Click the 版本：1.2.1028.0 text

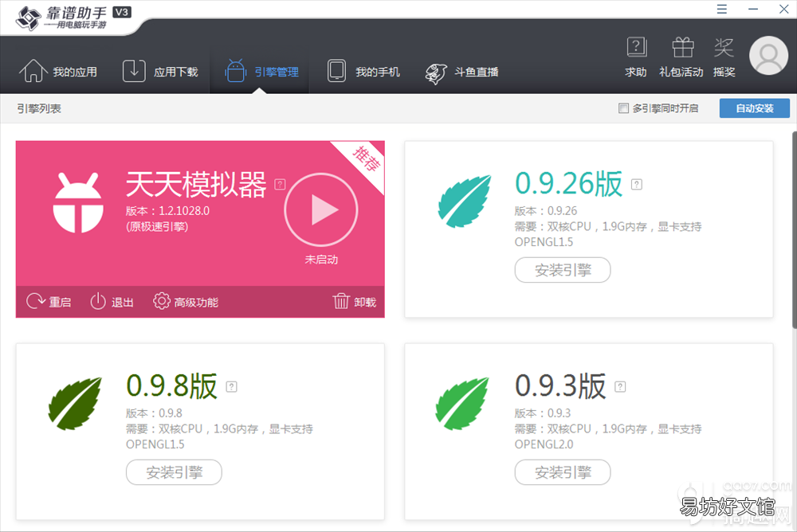click(x=167, y=211)
